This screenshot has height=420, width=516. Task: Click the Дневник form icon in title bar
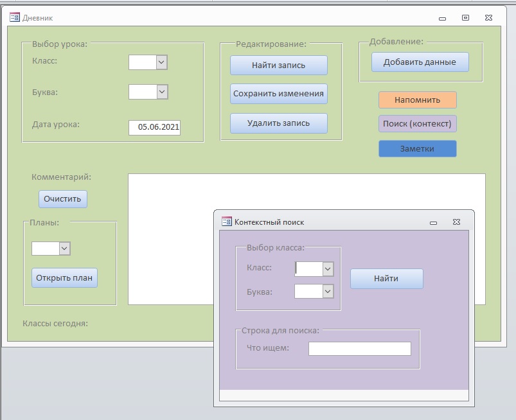[x=15, y=17]
